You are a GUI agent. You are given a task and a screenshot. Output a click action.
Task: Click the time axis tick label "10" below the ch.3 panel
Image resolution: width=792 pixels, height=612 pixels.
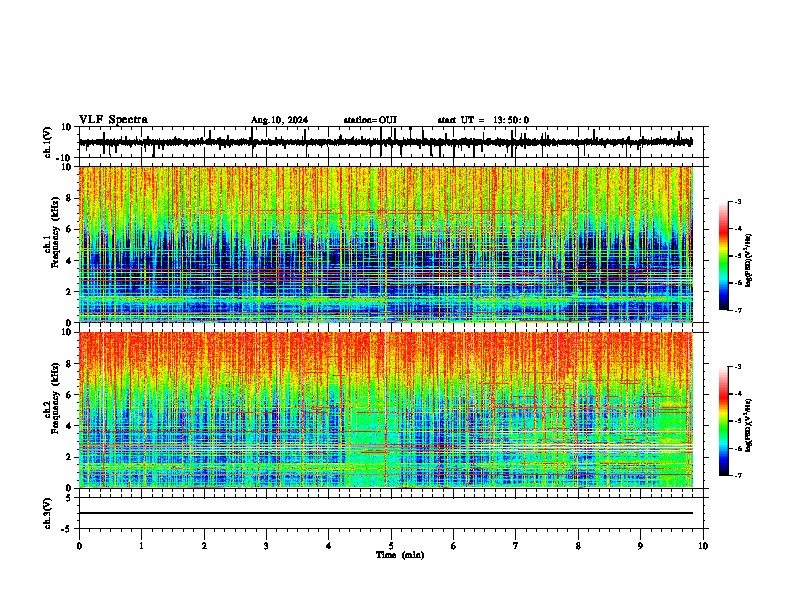(703, 546)
